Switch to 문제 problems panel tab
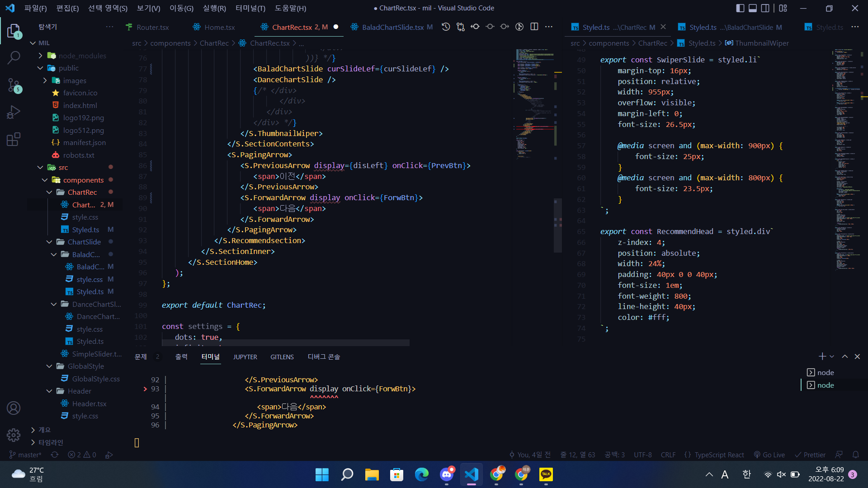 (x=141, y=357)
